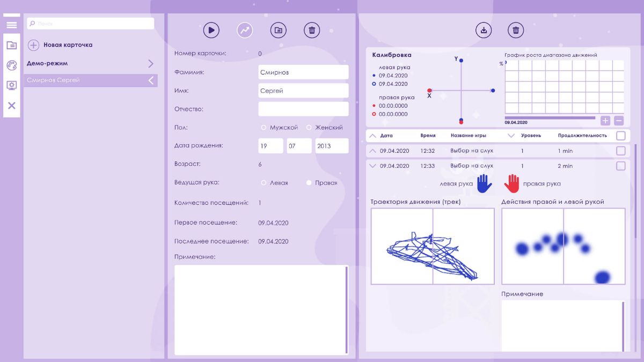
Task: Check the 12:33 session row checkbox
Action: coord(621,166)
